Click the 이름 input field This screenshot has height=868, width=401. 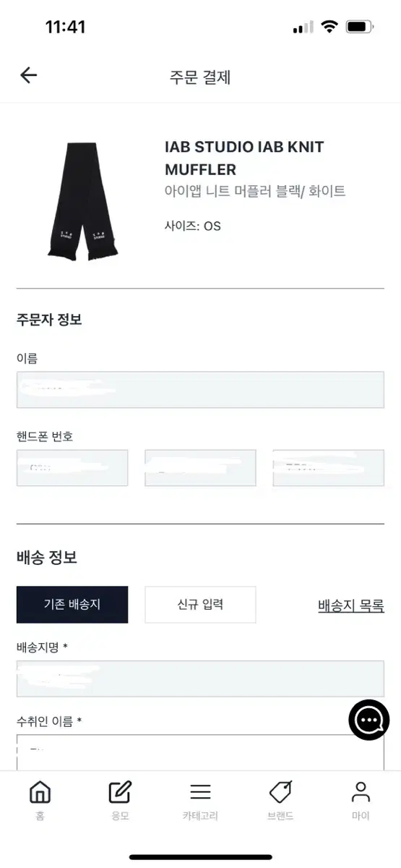(200, 390)
